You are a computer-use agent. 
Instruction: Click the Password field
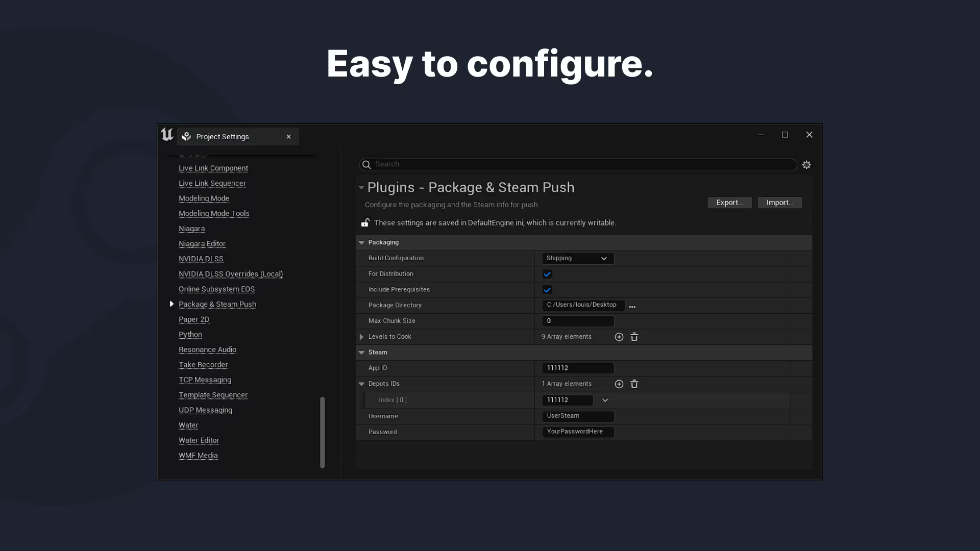coord(578,432)
